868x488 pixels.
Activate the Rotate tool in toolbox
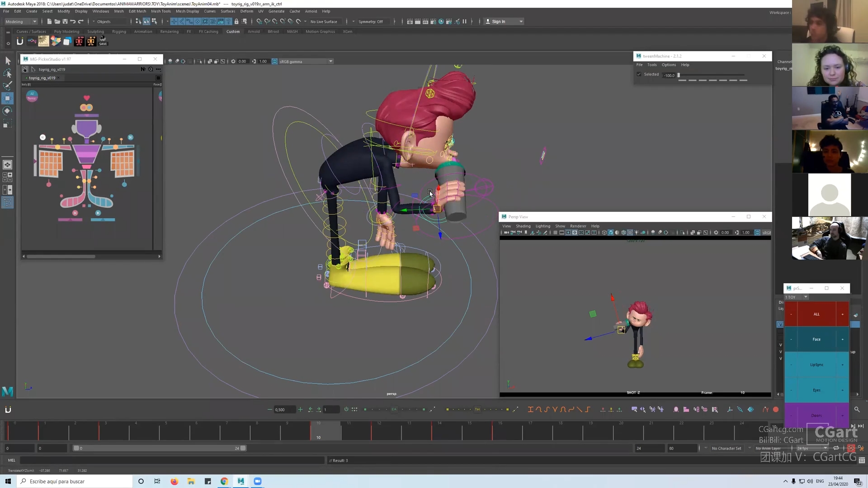click(8, 111)
